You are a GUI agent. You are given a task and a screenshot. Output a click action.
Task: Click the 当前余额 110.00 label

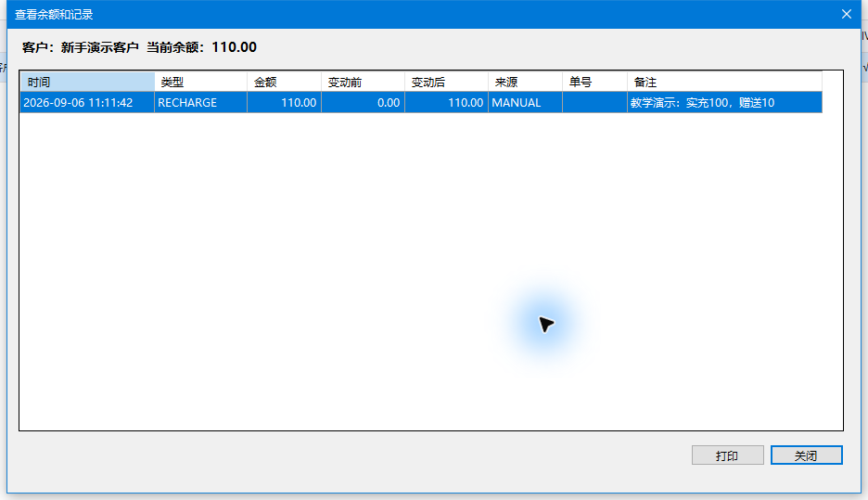201,47
